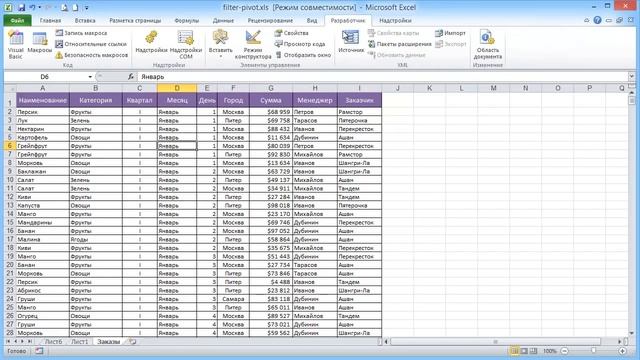
Task: Select cell with Нектарин
Action: tap(43, 129)
